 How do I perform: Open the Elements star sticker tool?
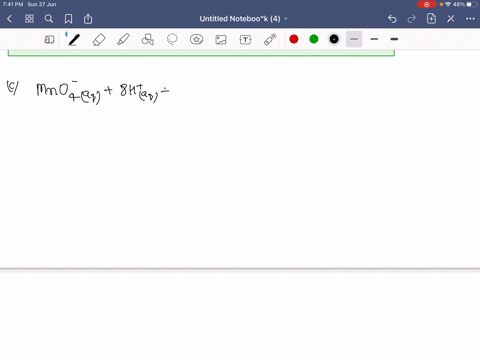[196, 40]
